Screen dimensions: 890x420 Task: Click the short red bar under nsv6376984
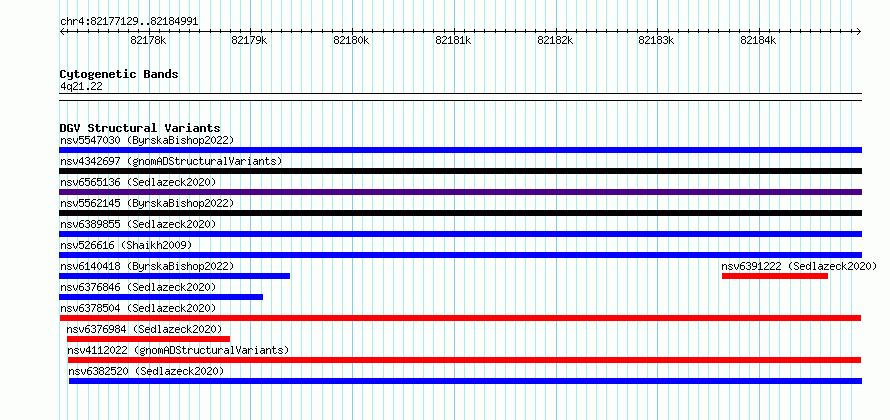point(149,339)
